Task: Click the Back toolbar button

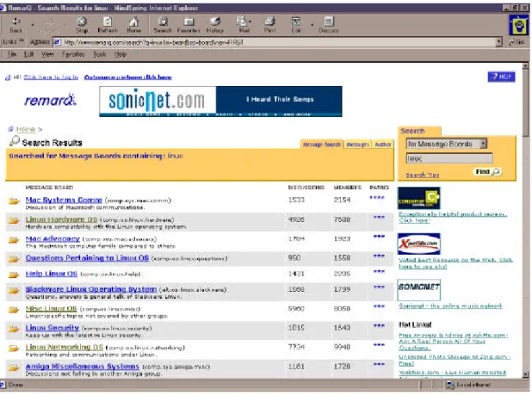Action: [x=15, y=25]
